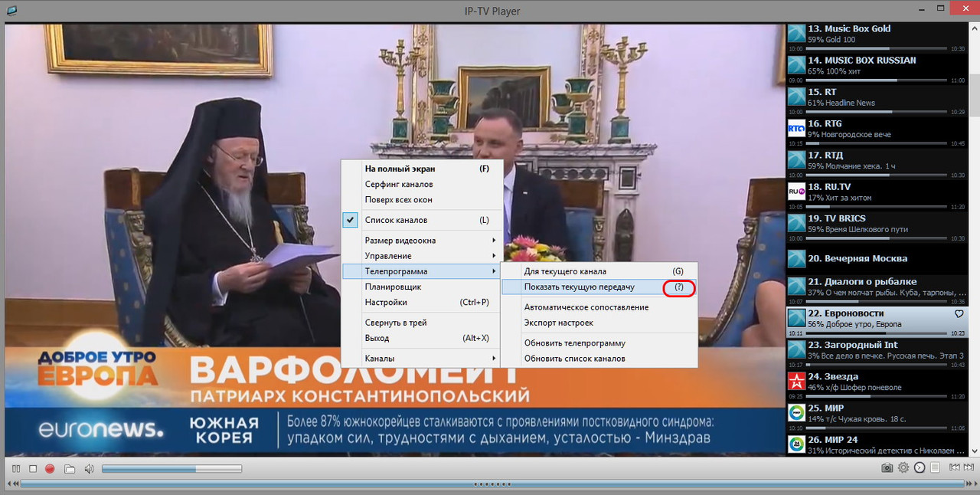Select channel 23. Загородный Int

[877, 352]
